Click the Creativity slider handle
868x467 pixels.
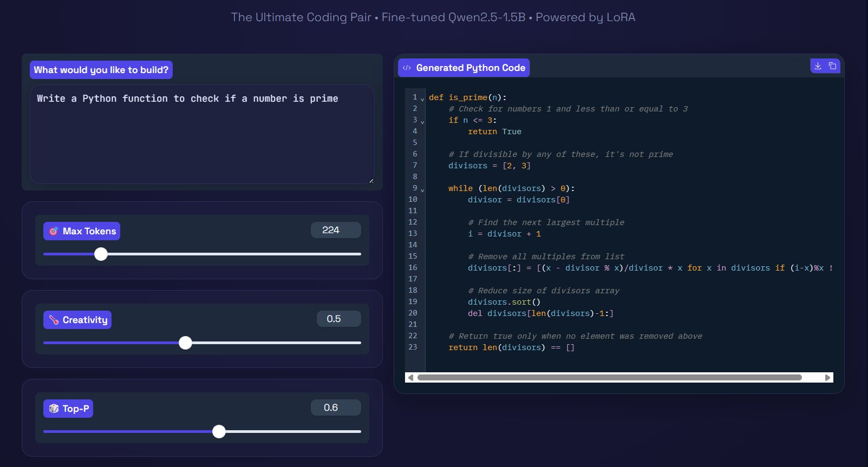185,343
